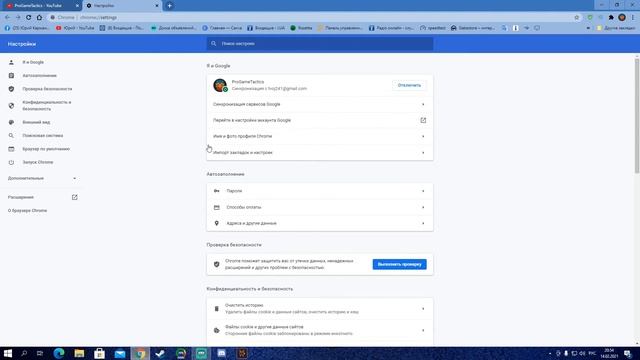Open Steam from the taskbar
Image resolution: width=640 pixels, height=360 pixels.
click(160, 353)
